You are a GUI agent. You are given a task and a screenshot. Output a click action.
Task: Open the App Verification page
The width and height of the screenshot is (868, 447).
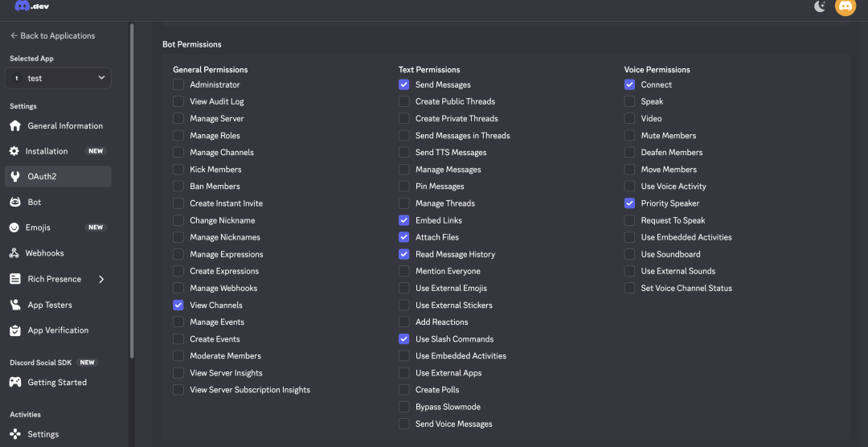click(x=58, y=330)
